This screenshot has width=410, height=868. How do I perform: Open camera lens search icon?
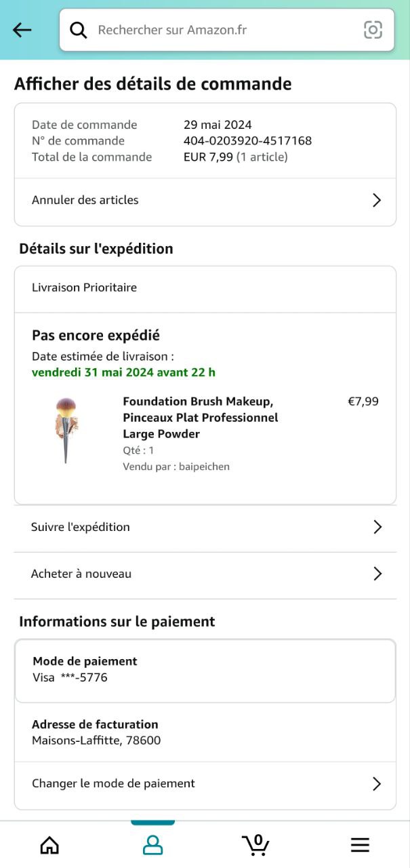click(x=373, y=30)
